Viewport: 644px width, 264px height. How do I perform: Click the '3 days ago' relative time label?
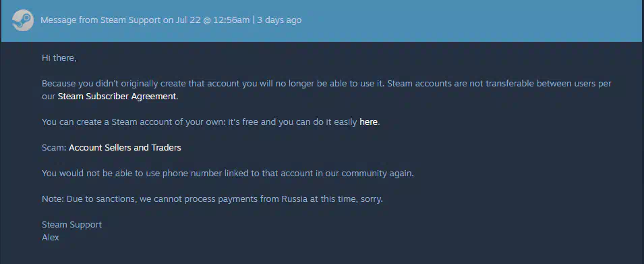click(x=279, y=20)
